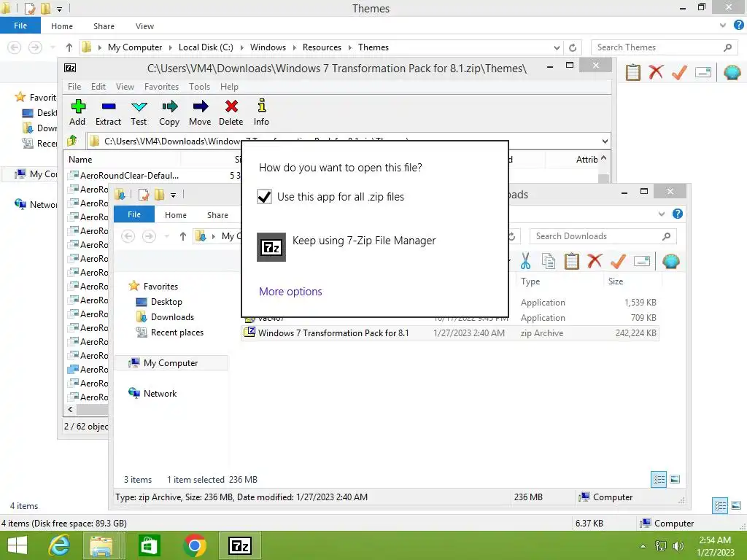This screenshot has width=747, height=560.
Task: Expand the ribbon chevron in Themes window
Action: [x=723, y=26]
